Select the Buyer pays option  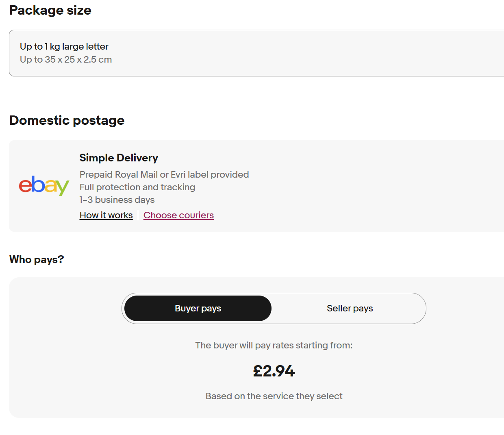tap(198, 308)
